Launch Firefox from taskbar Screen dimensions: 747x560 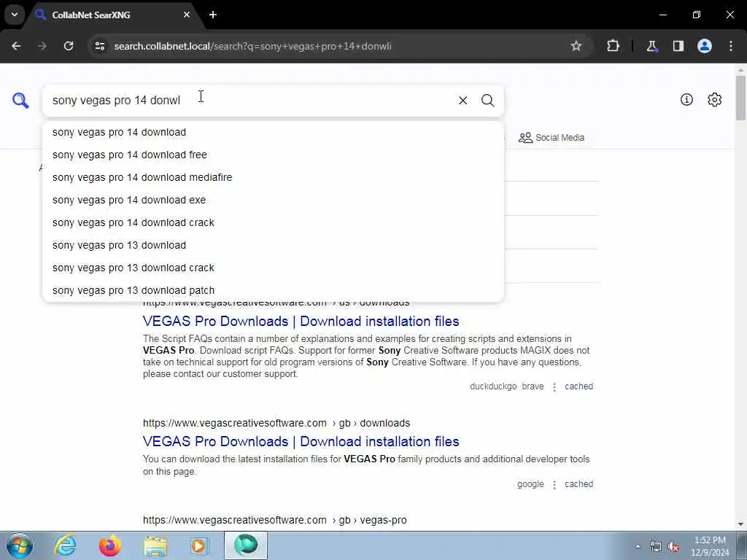point(110,545)
